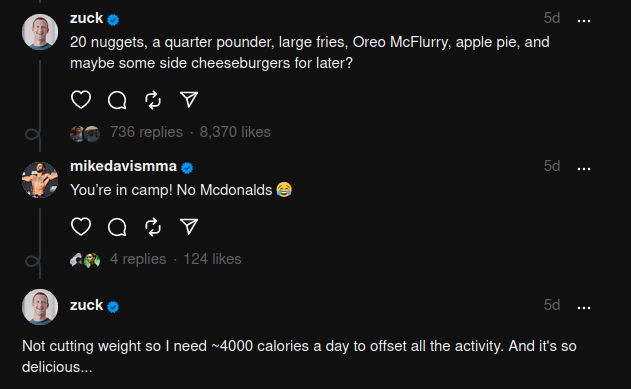Open zuck's avatar on the calories reply

tap(40, 307)
